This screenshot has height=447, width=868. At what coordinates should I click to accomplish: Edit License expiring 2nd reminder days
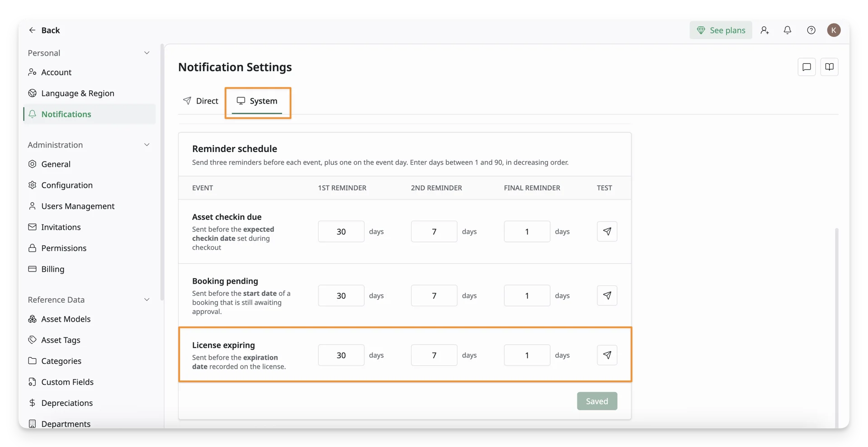click(x=434, y=355)
